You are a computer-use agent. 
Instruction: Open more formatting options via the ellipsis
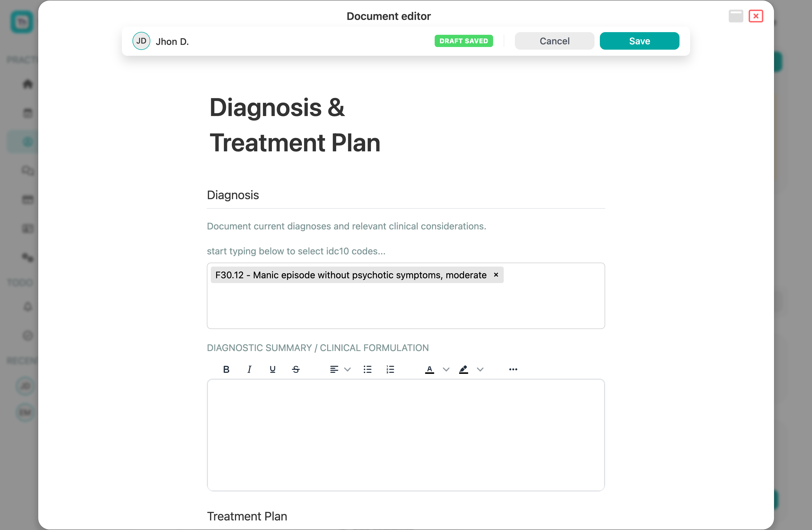[513, 369]
